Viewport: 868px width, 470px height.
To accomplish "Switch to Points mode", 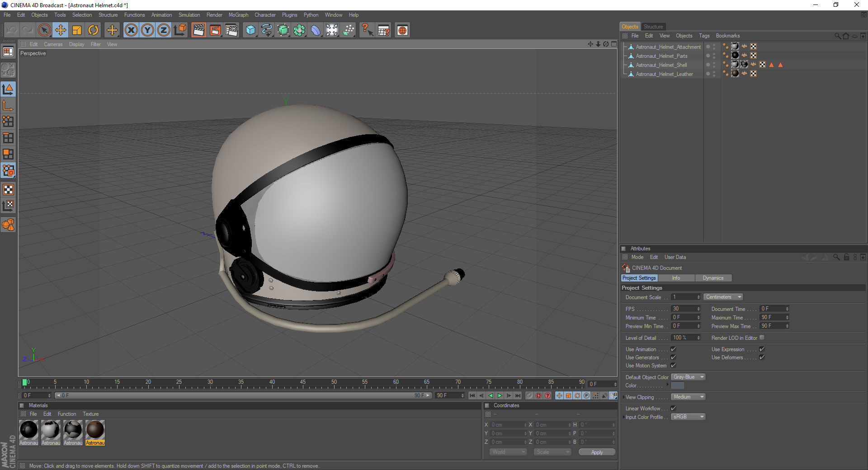I will pos(8,122).
